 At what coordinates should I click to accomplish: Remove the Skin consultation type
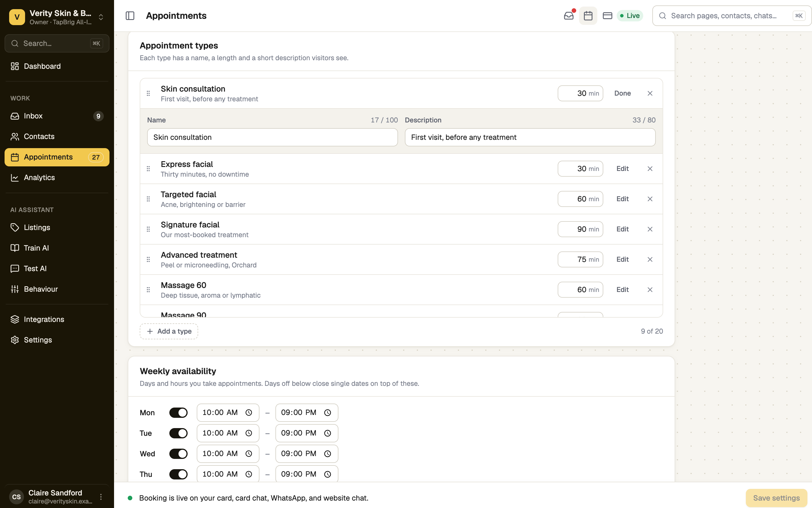[650, 93]
